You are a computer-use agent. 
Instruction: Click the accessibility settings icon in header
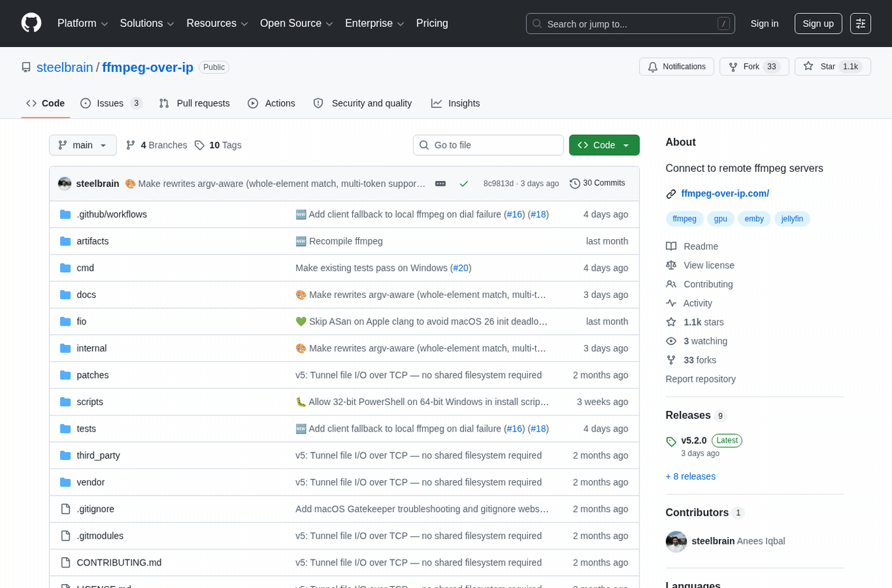point(860,24)
